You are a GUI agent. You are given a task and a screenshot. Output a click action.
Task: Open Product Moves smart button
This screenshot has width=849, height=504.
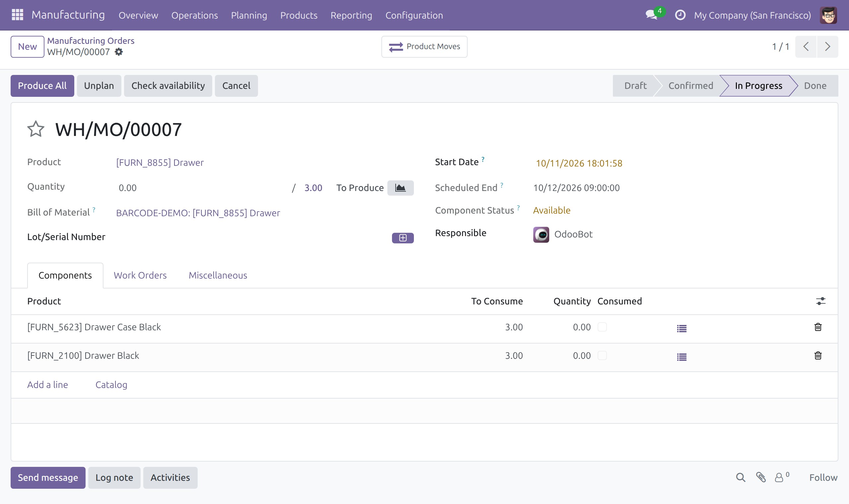424,46
